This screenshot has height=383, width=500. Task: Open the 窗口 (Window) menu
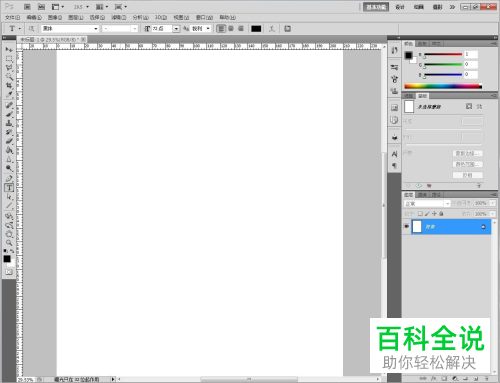[x=204, y=17]
